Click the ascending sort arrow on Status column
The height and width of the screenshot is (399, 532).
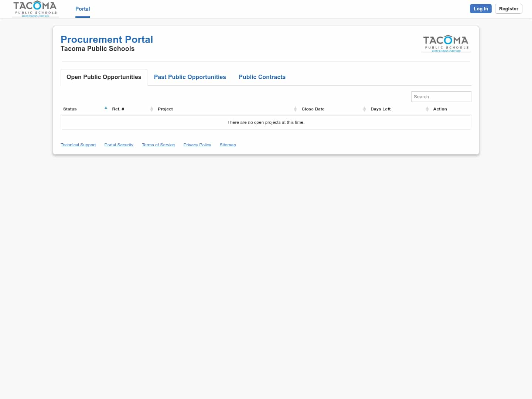coord(106,108)
